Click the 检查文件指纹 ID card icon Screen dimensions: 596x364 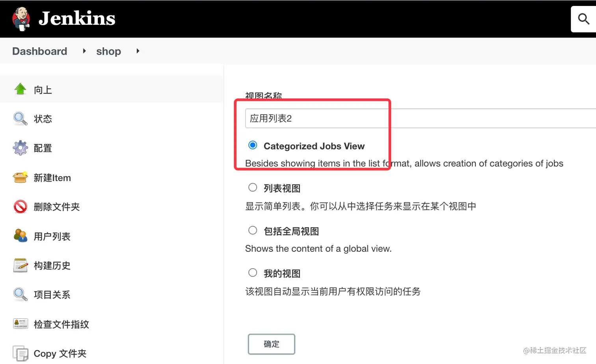coord(20,324)
